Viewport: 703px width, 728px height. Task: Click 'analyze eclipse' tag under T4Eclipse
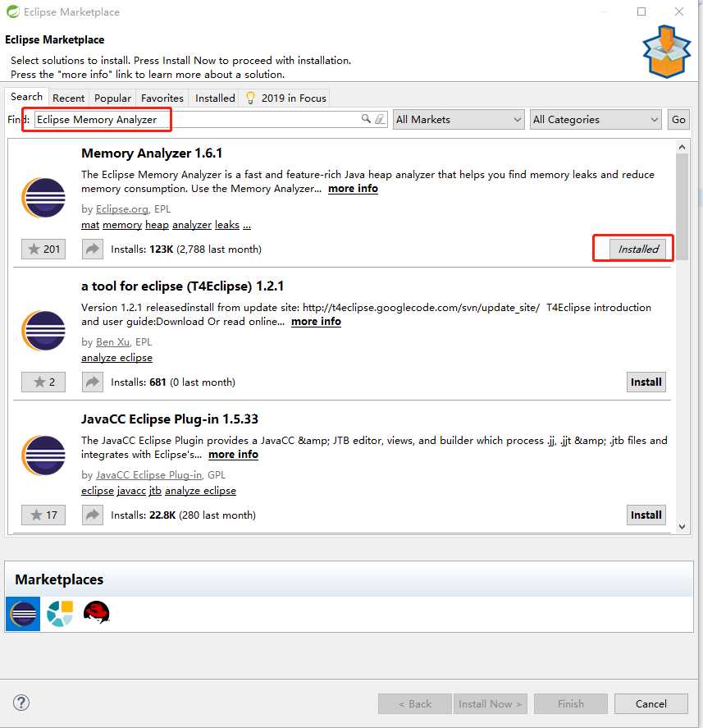[x=116, y=358]
